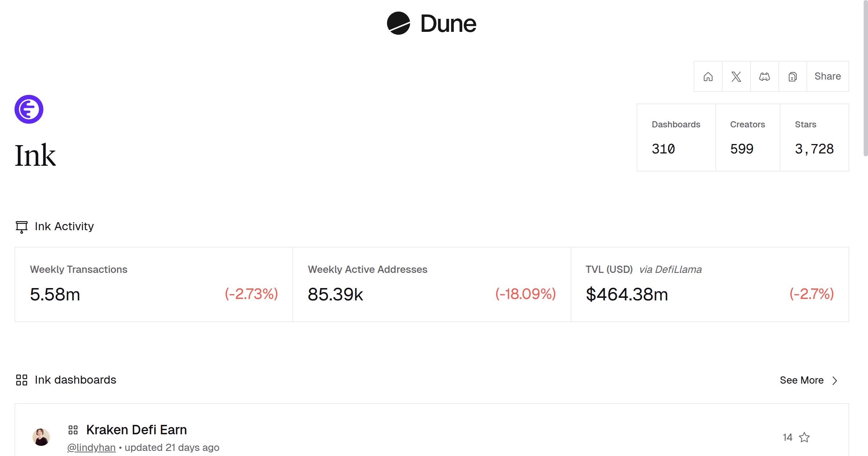This screenshot has width=868, height=456.
Task: Open the See More dashboards link
Action: pos(801,380)
